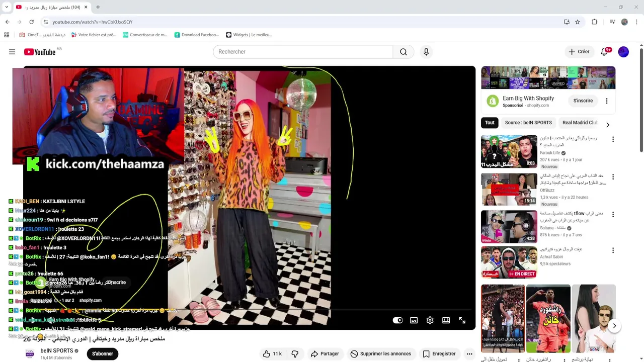Image resolution: width=644 pixels, height=362 pixels.
Task: Click the Partager share button
Action: tap(325, 354)
